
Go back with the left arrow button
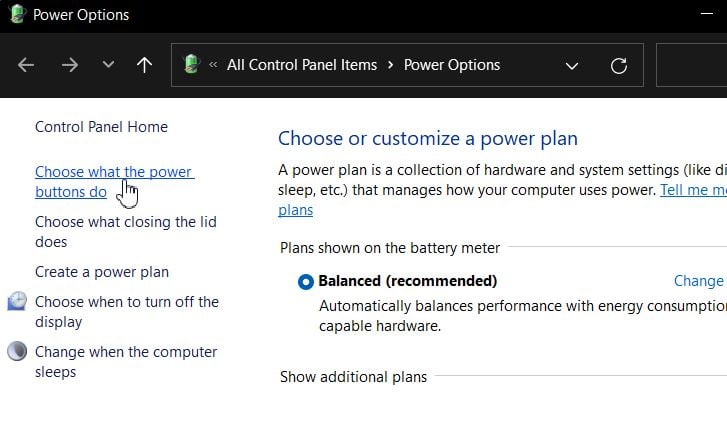26,65
